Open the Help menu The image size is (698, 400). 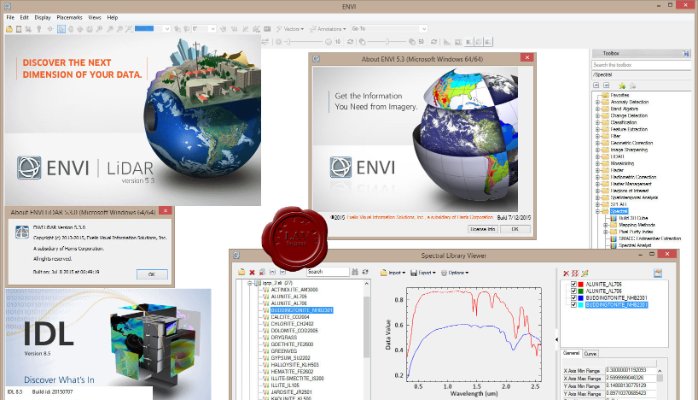click(x=112, y=17)
